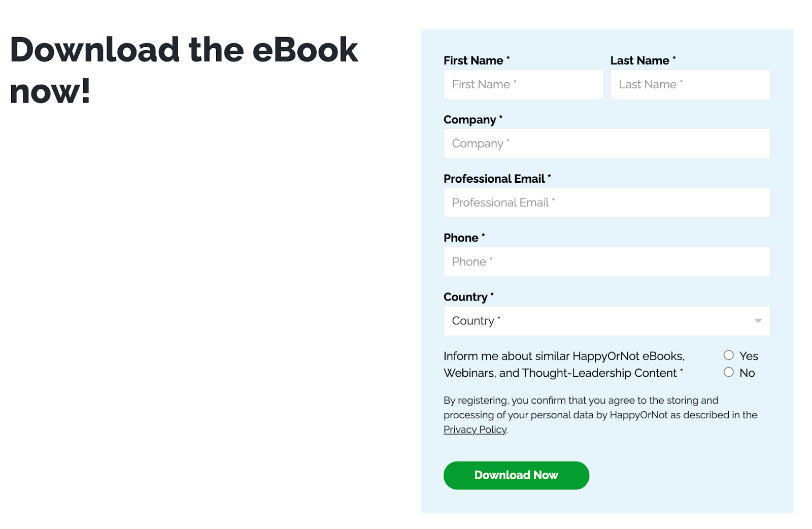812x529 pixels.
Task: Select the No radio button
Action: coord(729,372)
